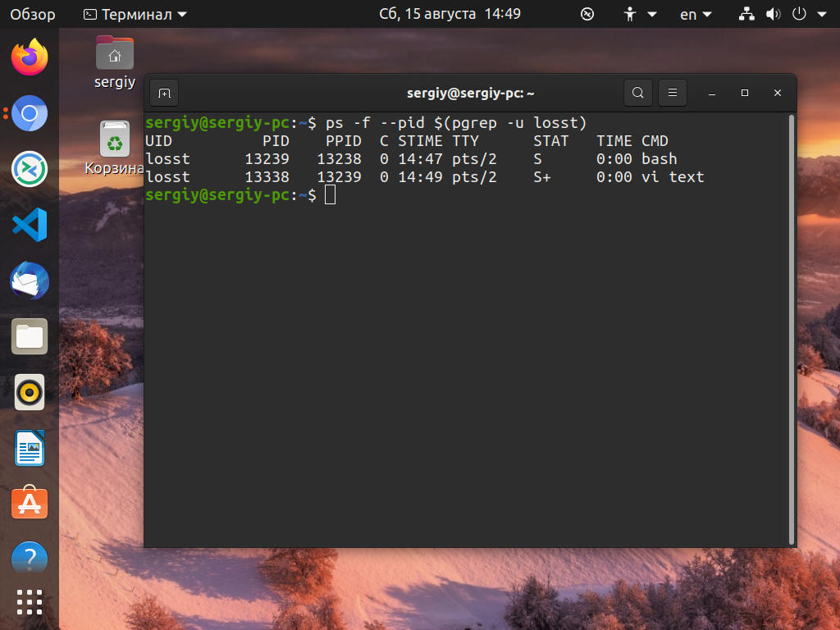
Task: Click the PID 13239 value in output
Action: point(267,159)
